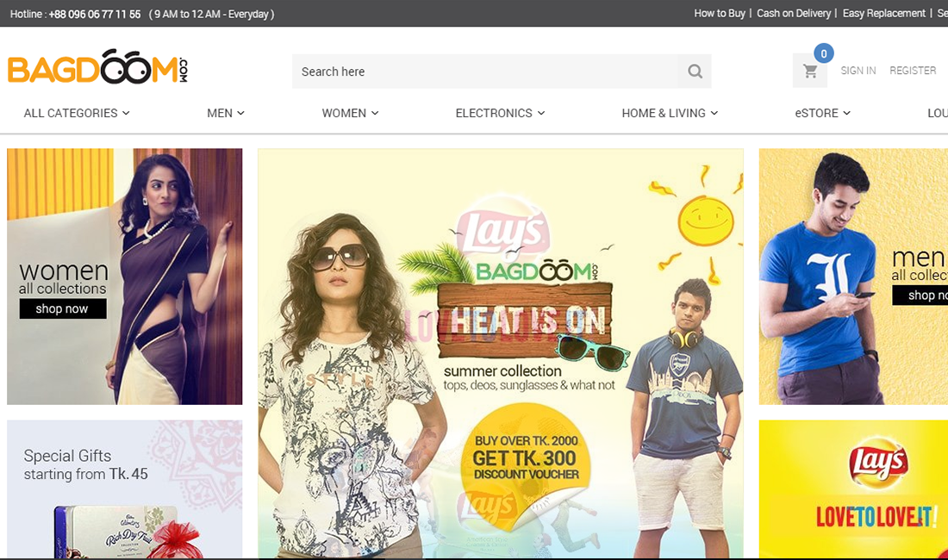Open the How to Buy link
This screenshot has width=948, height=560.
click(720, 13)
